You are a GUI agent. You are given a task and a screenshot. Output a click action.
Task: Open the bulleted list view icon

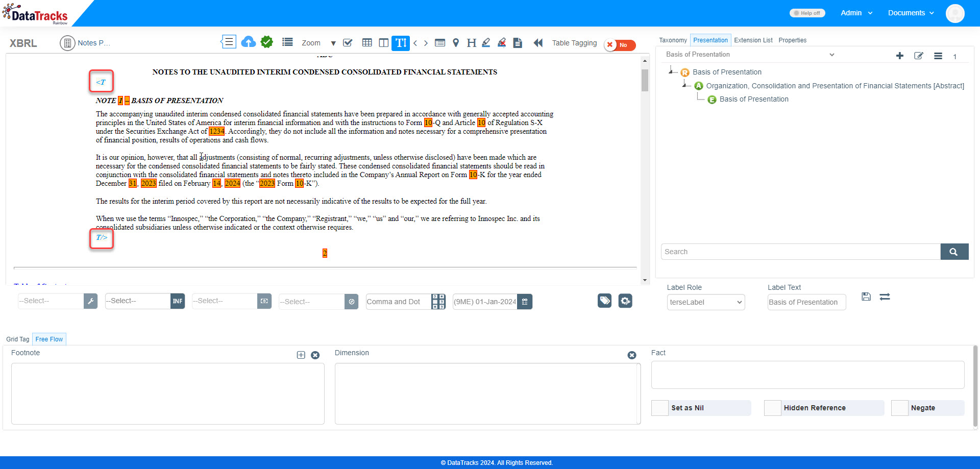point(287,42)
